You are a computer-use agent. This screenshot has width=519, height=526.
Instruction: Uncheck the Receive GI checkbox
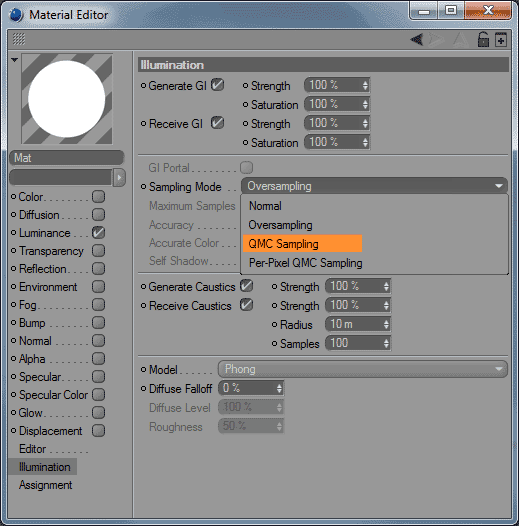coord(217,123)
